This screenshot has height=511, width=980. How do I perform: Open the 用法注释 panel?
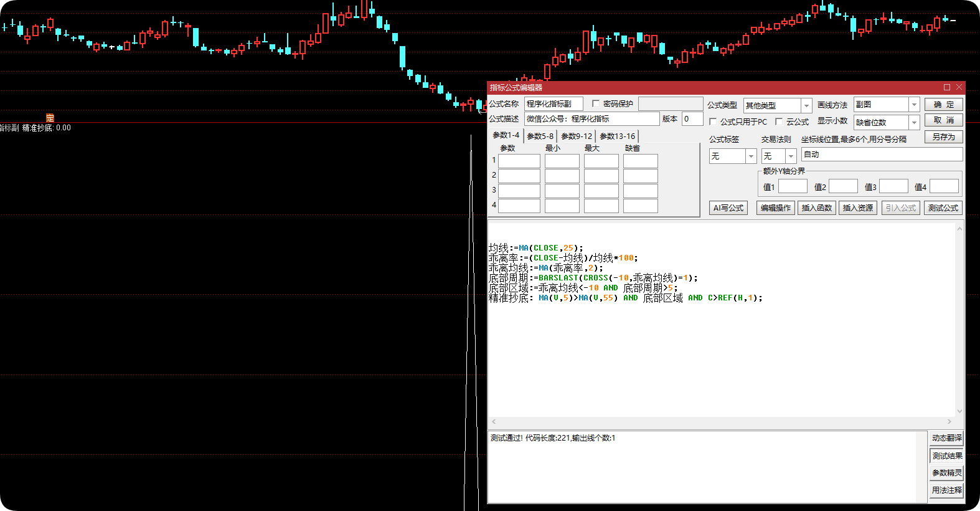tap(946, 490)
